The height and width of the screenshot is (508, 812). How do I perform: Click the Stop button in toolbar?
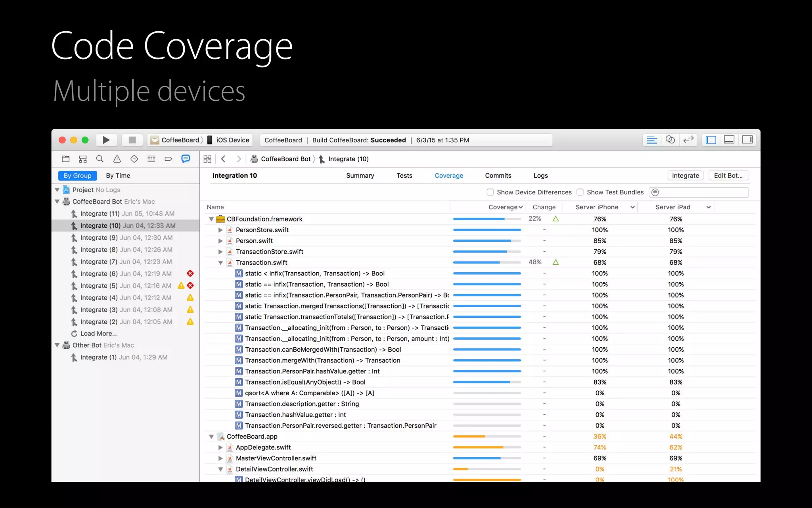pyautogui.click(x=132, y=140)
